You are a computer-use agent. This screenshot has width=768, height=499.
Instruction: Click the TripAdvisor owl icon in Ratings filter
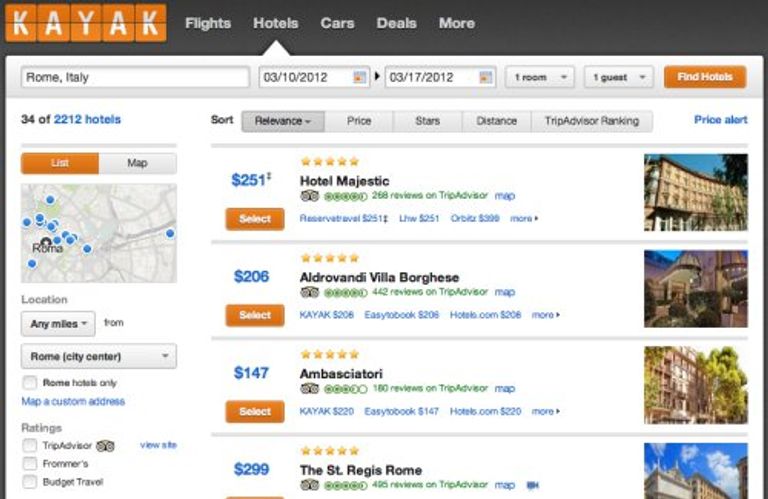105,446
